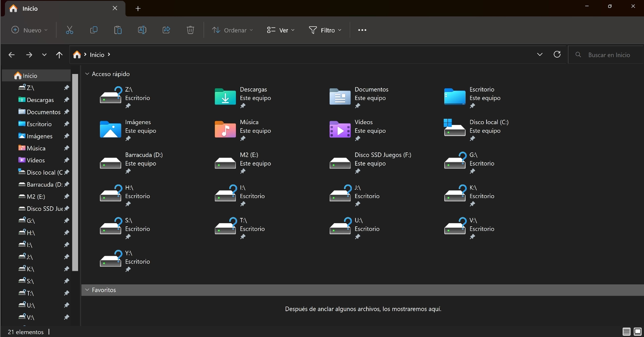This screenshot has width=644, height=337.
Task: Switch to details view icon in status bar
Action: point(626,332)
